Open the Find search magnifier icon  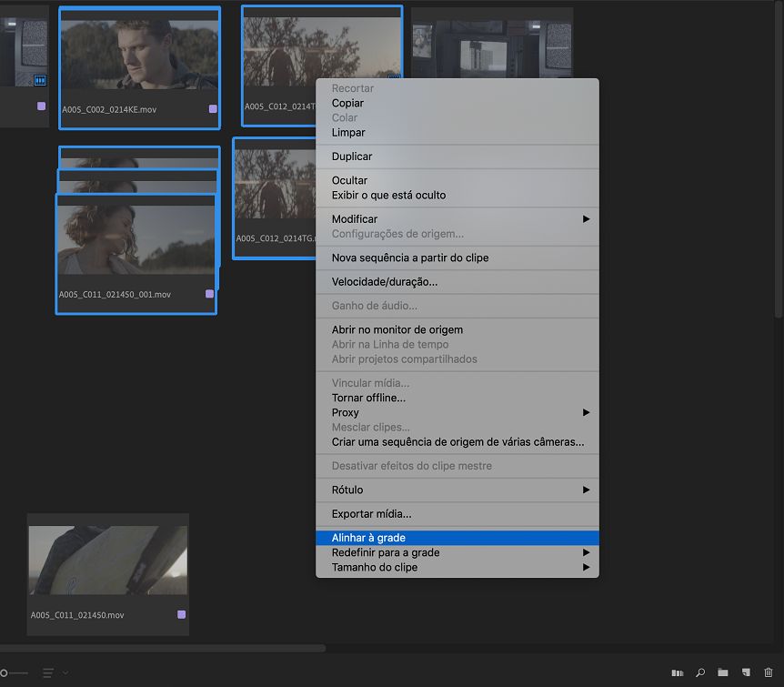pyautogui.click(x=700, y=672)
